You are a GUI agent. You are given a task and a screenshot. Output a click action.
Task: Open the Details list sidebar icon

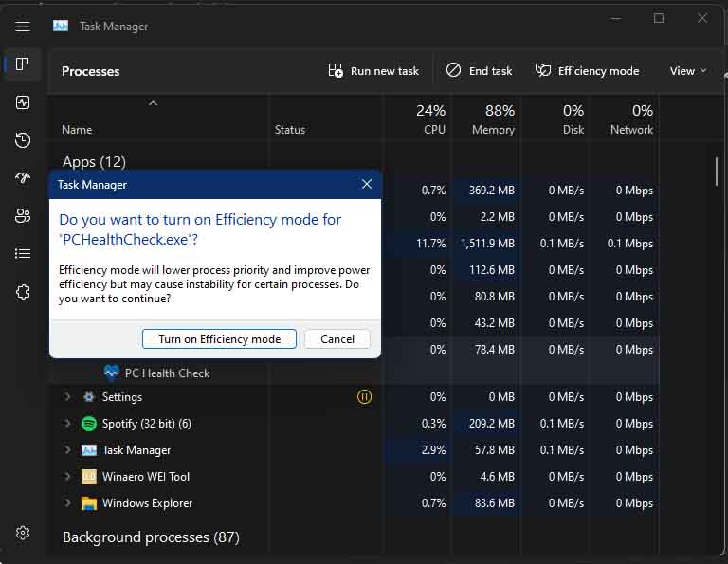click(x=23, y=253)
